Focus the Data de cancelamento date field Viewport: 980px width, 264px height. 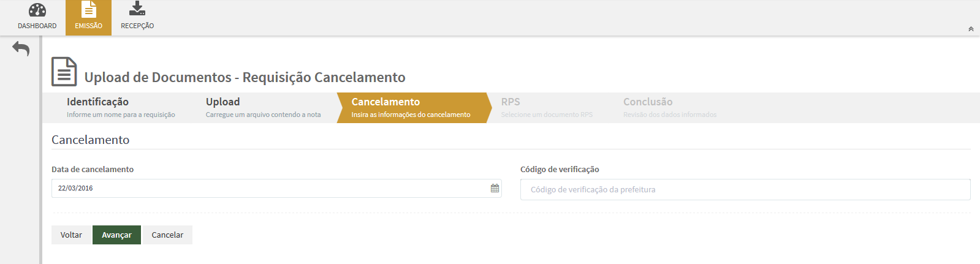click(270, 188)
